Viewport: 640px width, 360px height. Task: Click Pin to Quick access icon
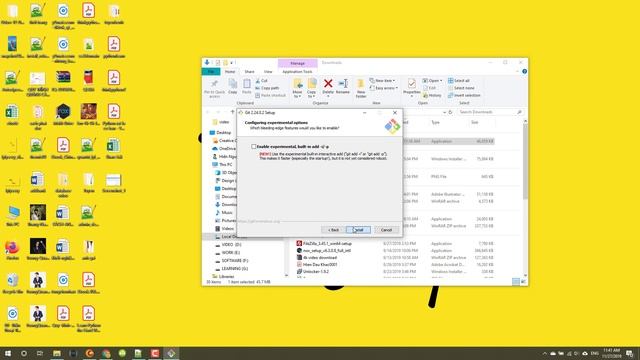pos(214,88)
